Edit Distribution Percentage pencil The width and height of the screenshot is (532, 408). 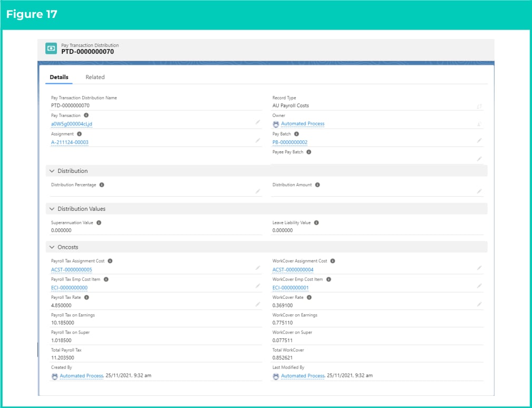[258, 192]
